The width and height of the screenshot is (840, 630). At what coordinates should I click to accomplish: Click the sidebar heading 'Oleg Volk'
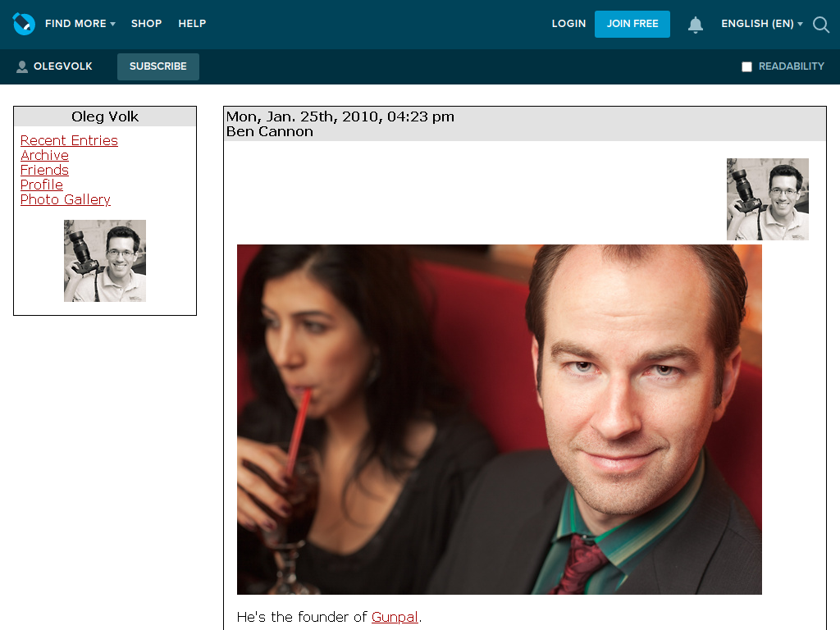(105, 116)
